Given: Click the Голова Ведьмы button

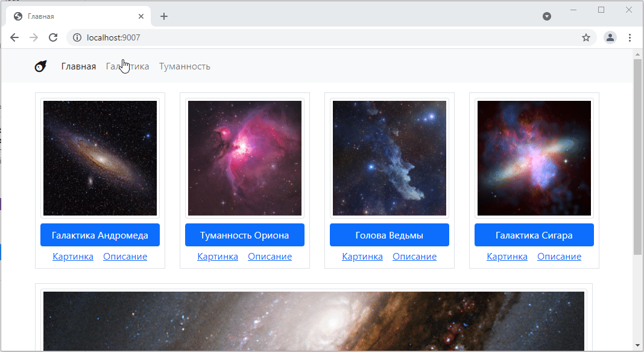Looking at the screenshot, I should point(389,235).
